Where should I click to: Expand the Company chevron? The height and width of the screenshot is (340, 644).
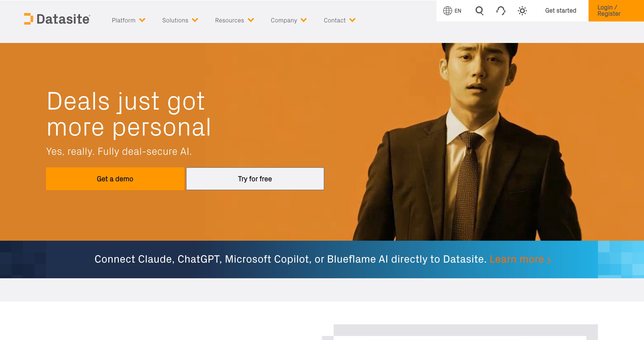pos(304,20)
